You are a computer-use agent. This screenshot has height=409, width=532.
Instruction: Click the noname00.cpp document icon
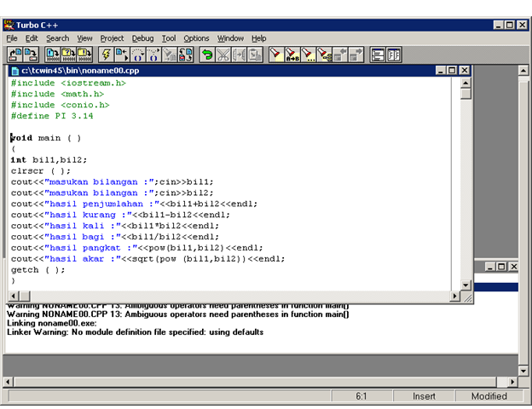pos(14,71)
